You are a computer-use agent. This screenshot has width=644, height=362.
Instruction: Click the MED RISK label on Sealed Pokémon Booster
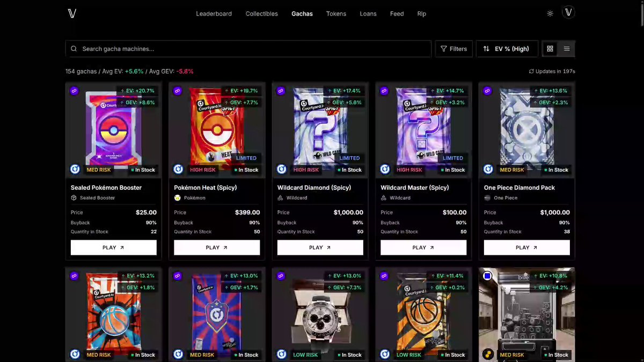click(x=99, y=170)
